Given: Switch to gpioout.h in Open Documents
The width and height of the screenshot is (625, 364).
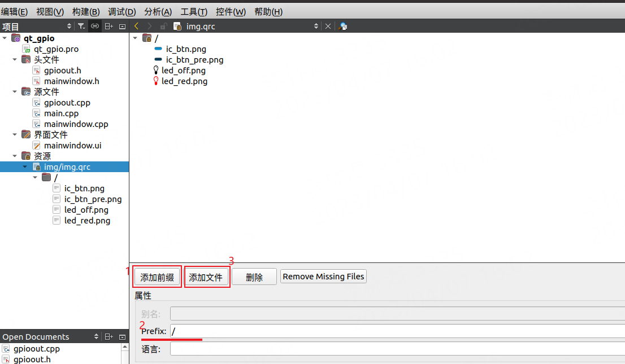Looking at the screenshot, I should [32, 359].
